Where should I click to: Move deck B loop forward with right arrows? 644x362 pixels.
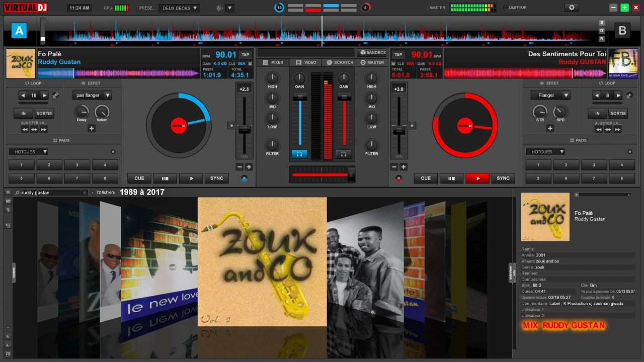pyautogui.click(x=617, y=129)
